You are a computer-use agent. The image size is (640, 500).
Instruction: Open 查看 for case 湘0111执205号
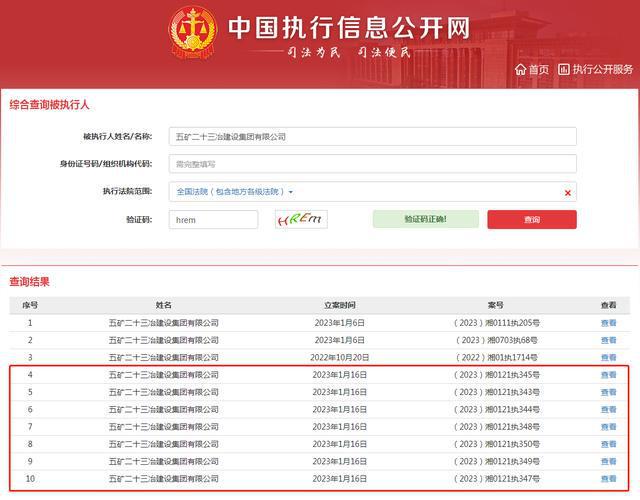608,323
